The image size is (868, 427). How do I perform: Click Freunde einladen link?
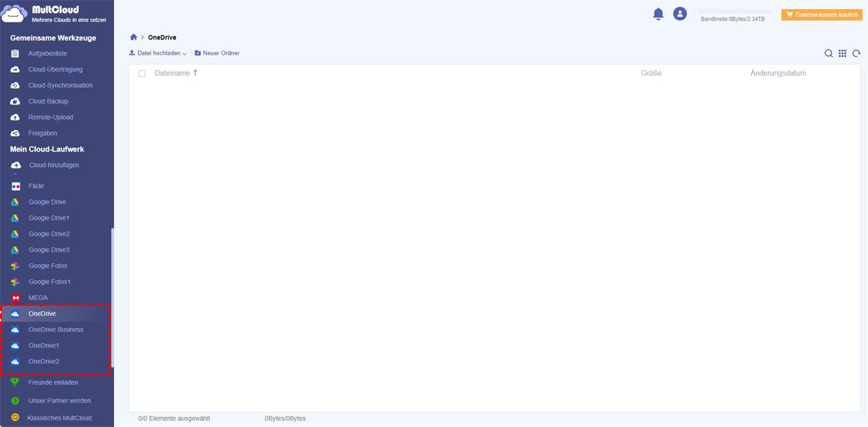point(53,383)
